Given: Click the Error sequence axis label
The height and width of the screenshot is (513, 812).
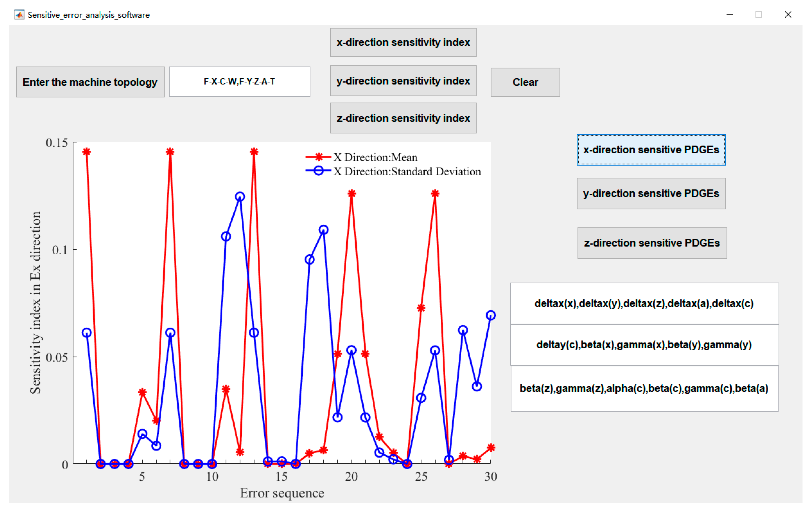Looking at the screenshot, I should [282, 493].
